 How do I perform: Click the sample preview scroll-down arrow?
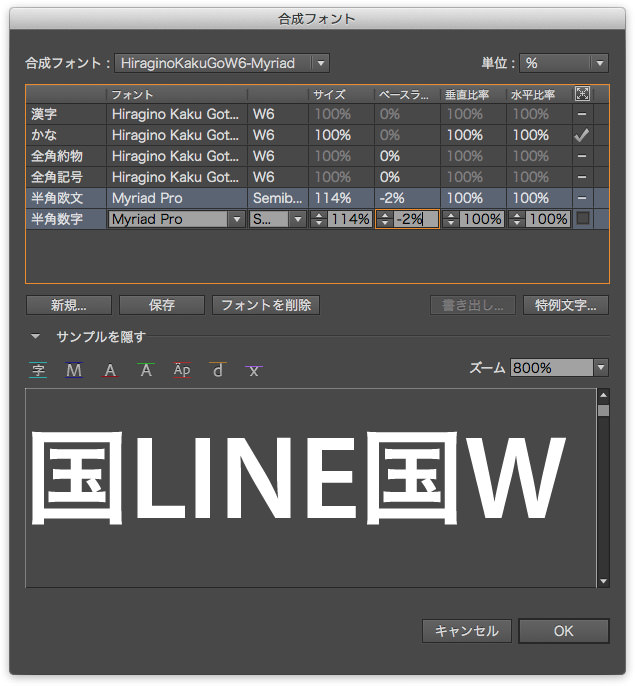click(603, 581)
